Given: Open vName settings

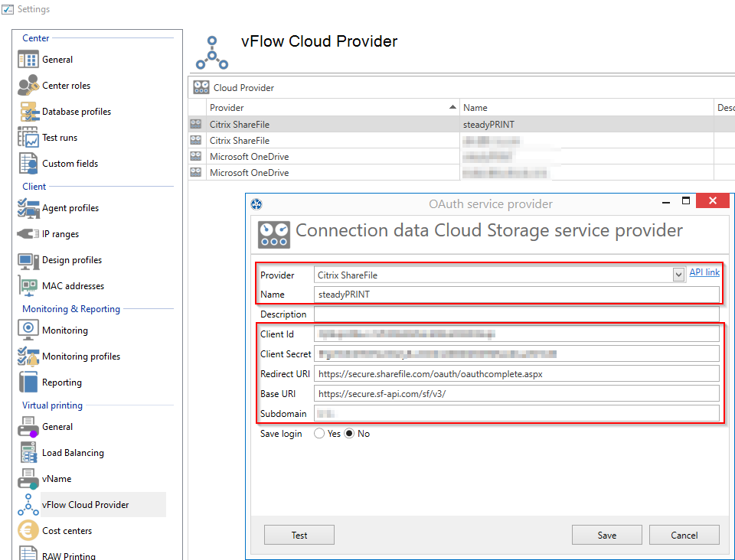Looking at the screenshot, I should (57, 479).
